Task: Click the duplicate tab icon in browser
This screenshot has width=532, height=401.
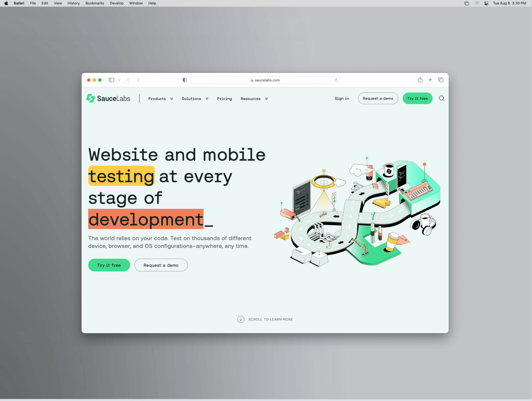Action: point(441,80)
